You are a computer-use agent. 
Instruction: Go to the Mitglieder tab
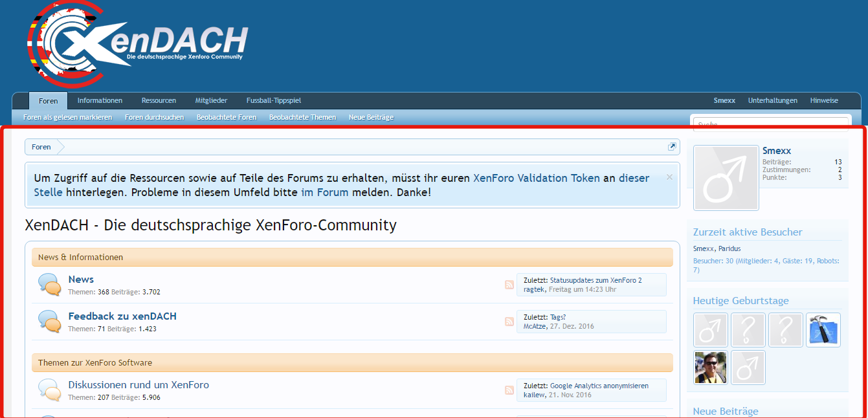pos(211,100)
